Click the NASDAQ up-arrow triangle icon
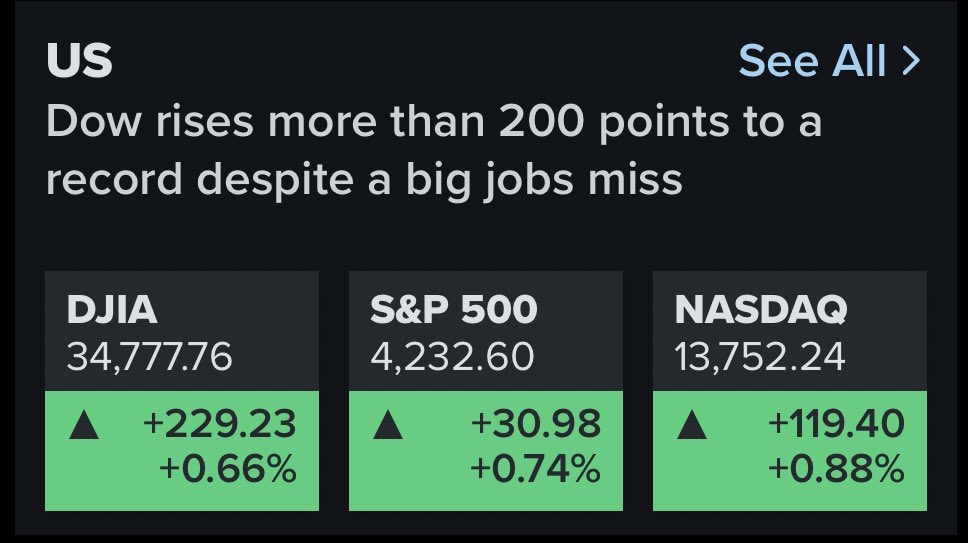Viewport: 968px width, 543px height. pyautogui.click(x=691, y=425)
